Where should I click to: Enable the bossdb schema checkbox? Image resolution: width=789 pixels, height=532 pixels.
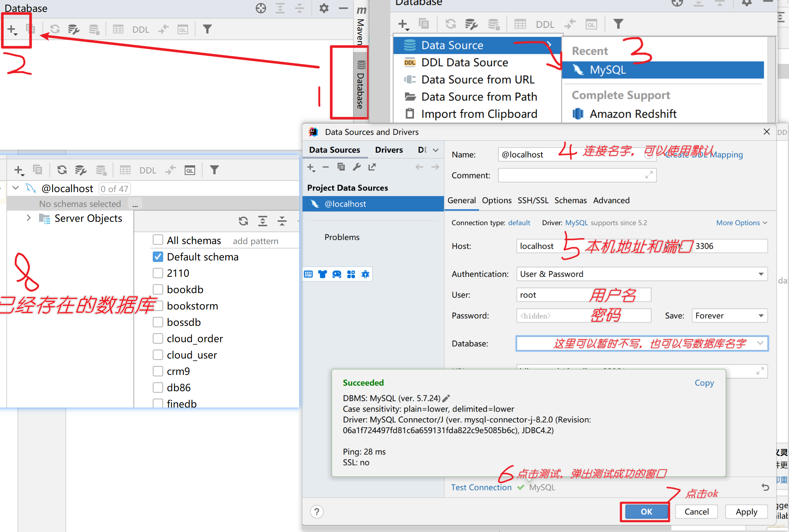(158, 322)
